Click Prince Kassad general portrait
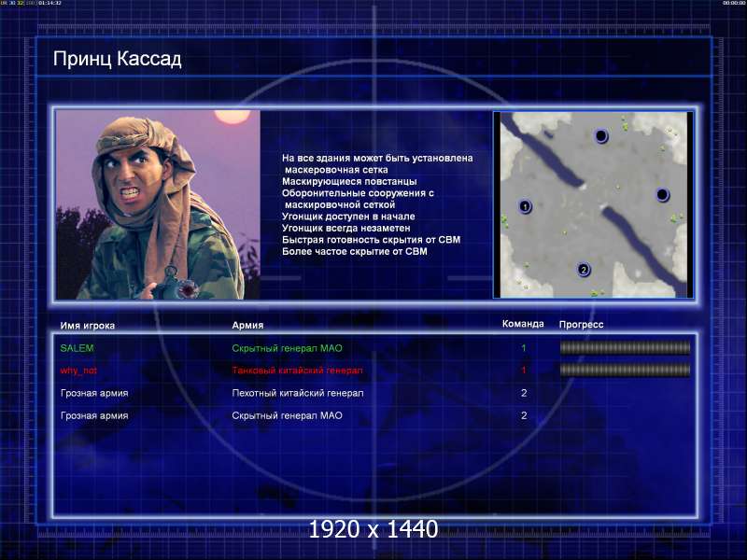Viewport: 747px width, 560px height. point(158,205)
